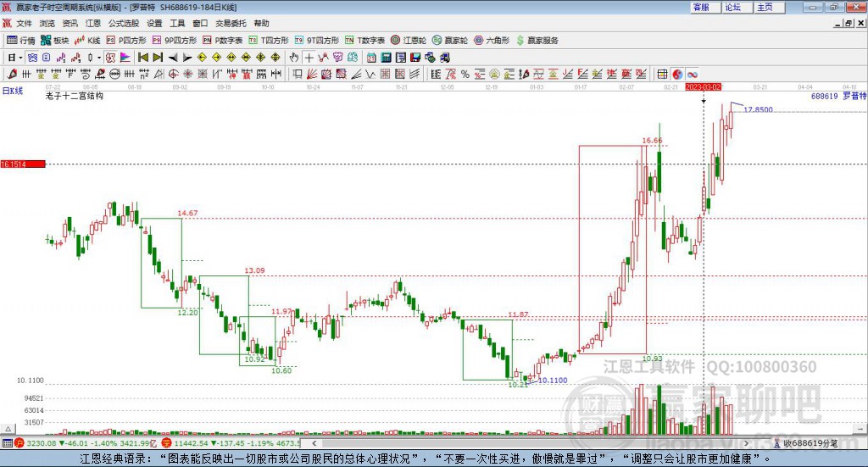Open the 赢家轮 wheel tool

pyautogui.click(x=450, y=41)
